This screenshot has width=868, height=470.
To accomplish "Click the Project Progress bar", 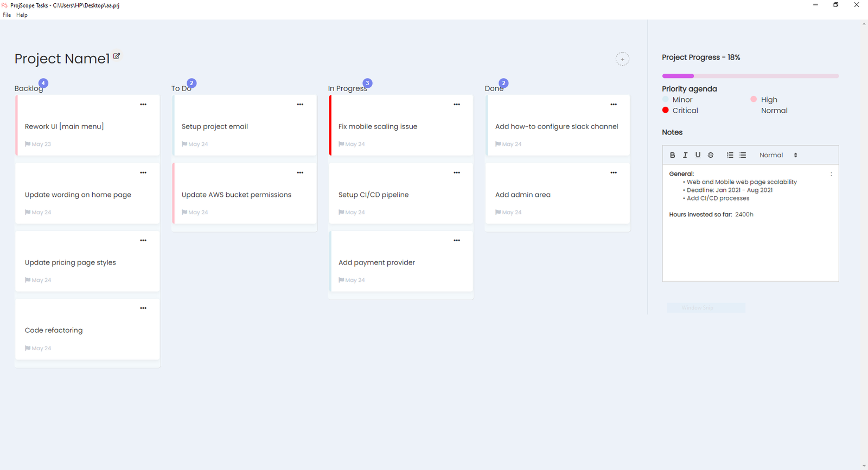I will [750, 76].
